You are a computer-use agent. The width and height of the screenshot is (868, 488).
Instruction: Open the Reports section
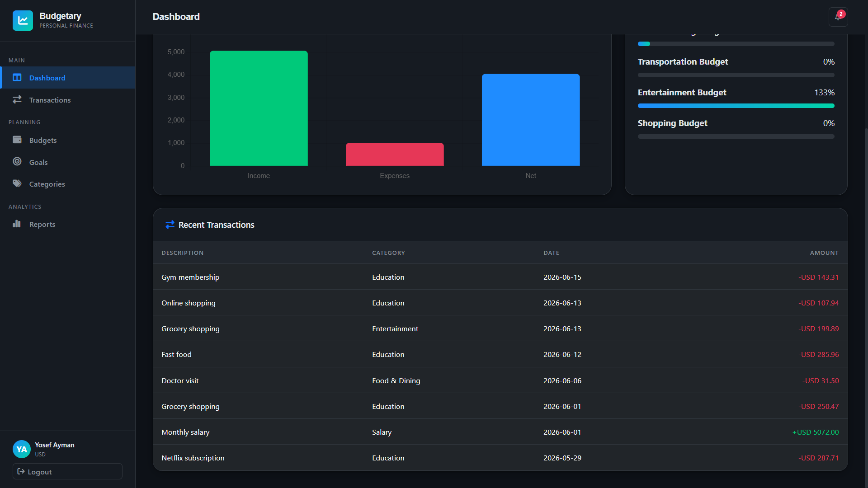pyautogui.click(x=68, y=224)
